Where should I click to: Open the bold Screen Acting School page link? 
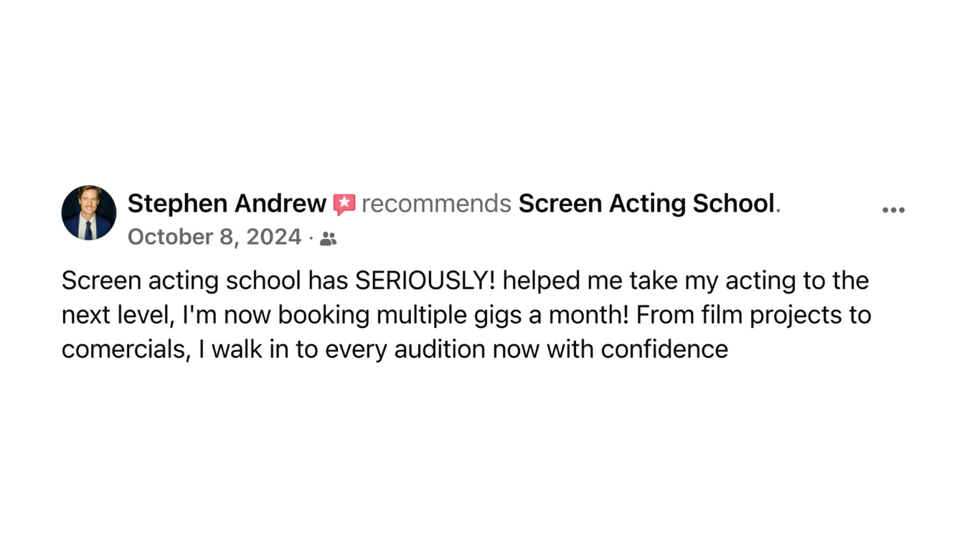point(646,204)
